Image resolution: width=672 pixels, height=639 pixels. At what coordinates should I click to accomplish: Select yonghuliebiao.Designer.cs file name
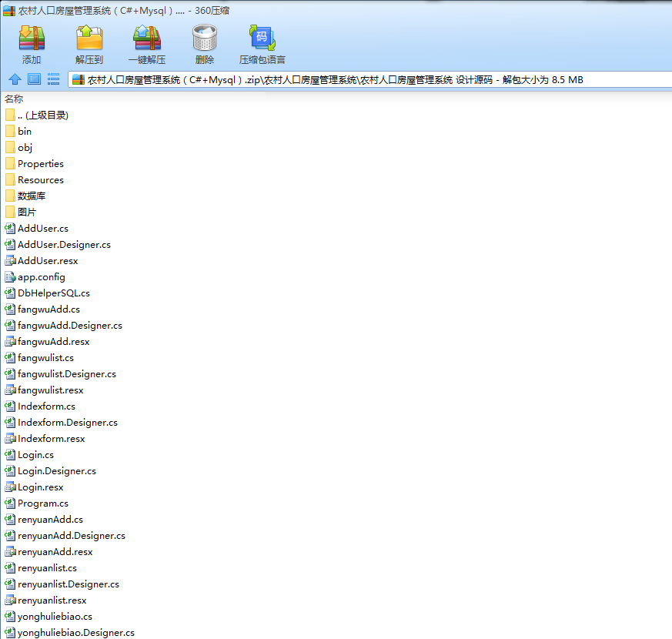pos(76,633)
